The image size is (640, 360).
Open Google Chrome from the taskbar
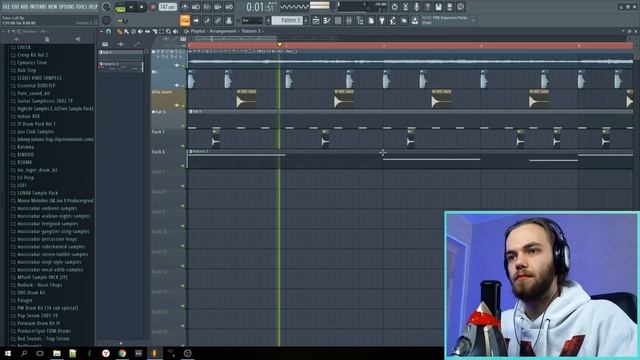(x=122, y=353)
